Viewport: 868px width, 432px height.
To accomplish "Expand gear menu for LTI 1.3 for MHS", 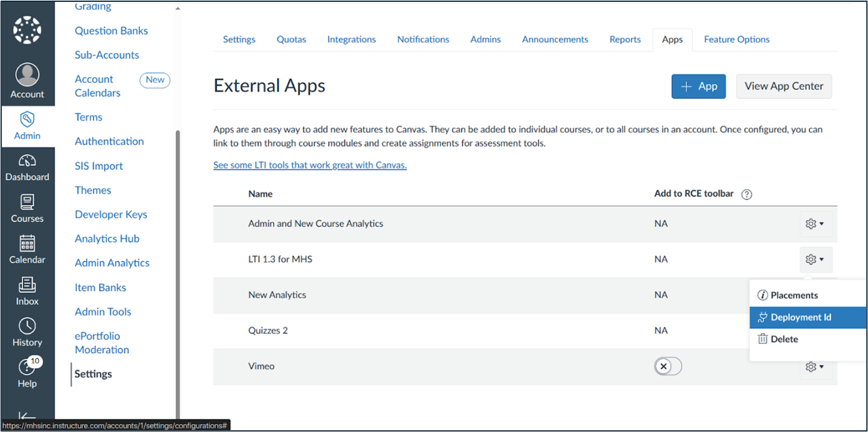I will [x=815, y=259].
